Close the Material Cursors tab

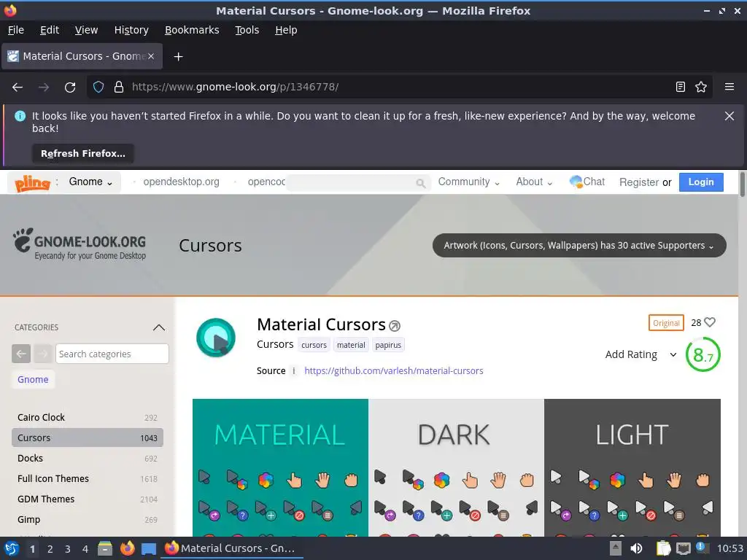(150, 56)
